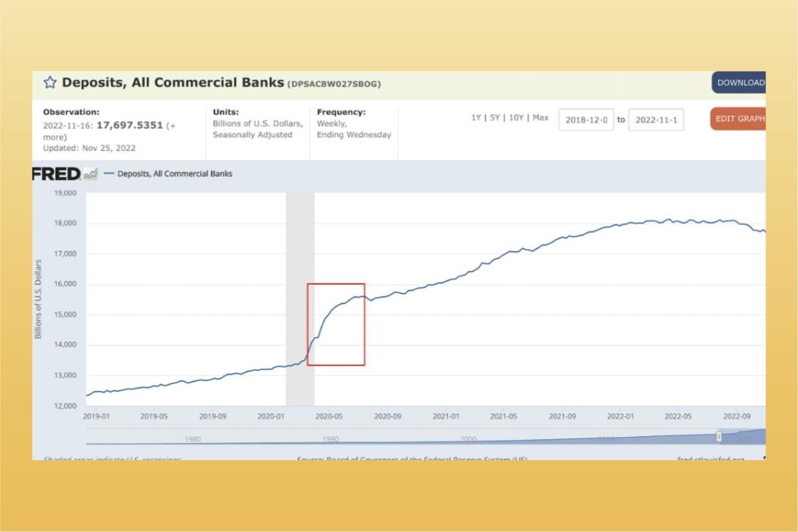Select the 5Y date range

(495, 118)
